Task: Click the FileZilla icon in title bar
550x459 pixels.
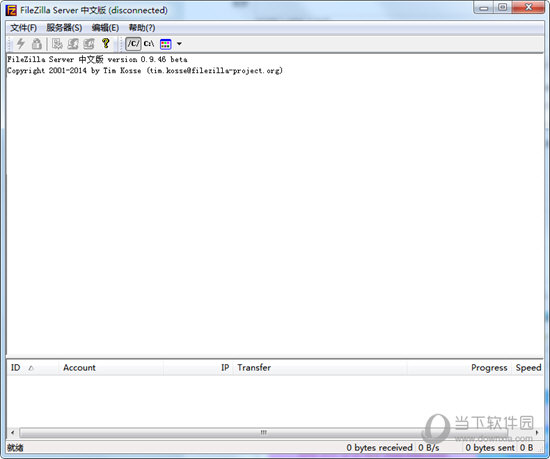Action: [x=11, y=11]
